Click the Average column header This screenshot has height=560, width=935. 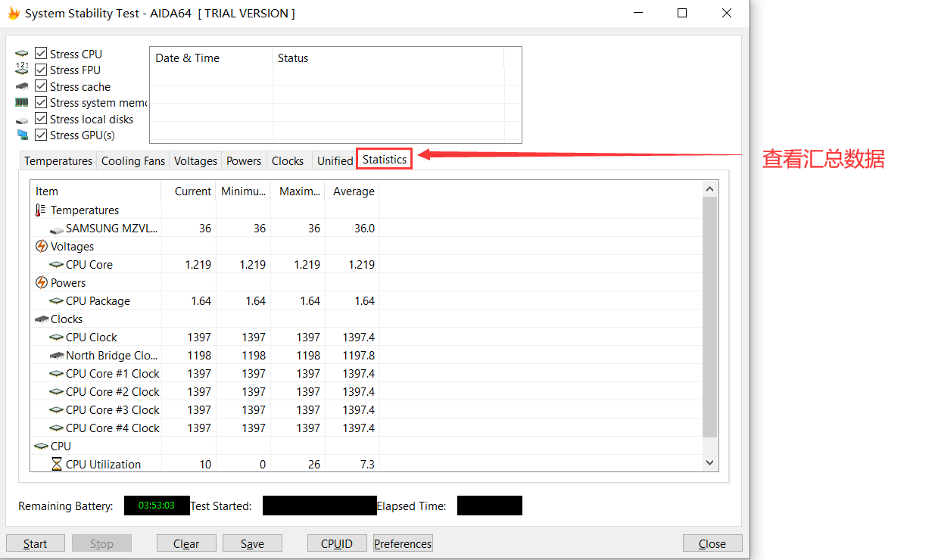(x=352, y=191)
